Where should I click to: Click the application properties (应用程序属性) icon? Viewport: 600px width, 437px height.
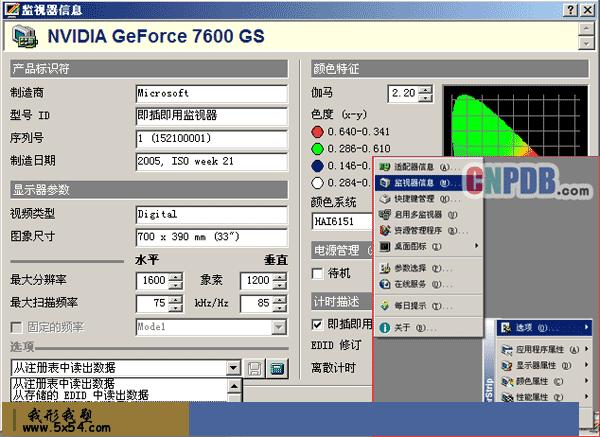click(x=507, y=349)
